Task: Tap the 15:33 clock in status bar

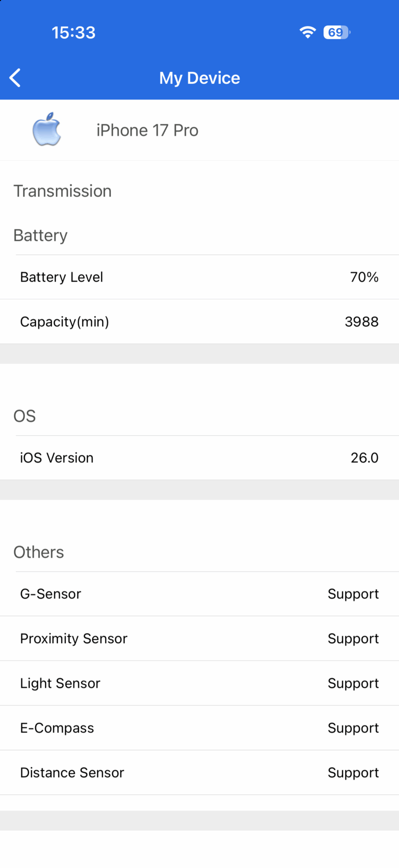Action: pyautogui.click(x=74, y=33)
